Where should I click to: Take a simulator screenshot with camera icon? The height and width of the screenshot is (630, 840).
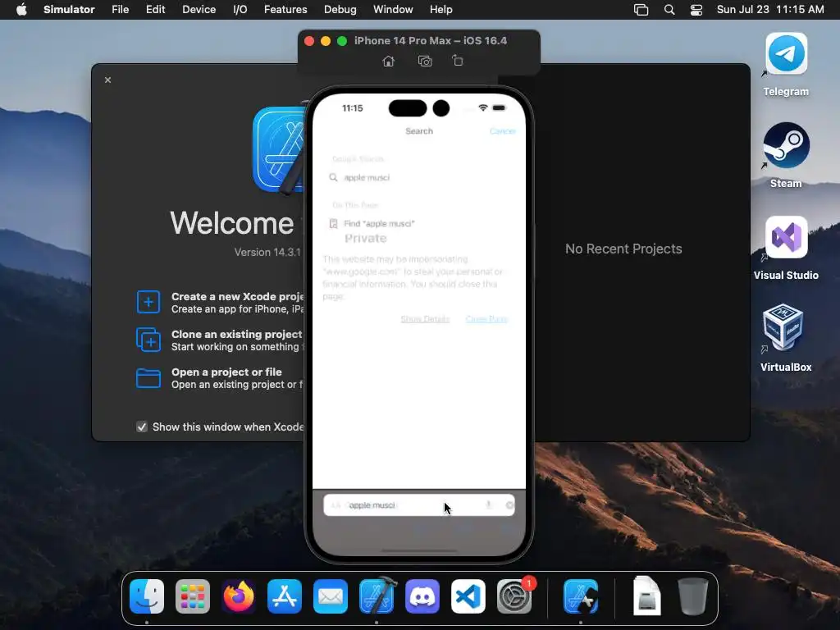425,61
